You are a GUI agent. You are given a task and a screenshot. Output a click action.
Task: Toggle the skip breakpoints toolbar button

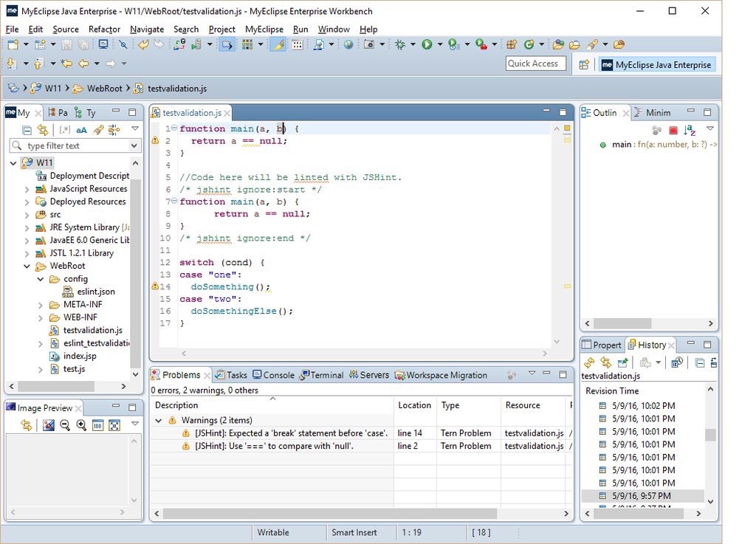(x=123, y=45)
